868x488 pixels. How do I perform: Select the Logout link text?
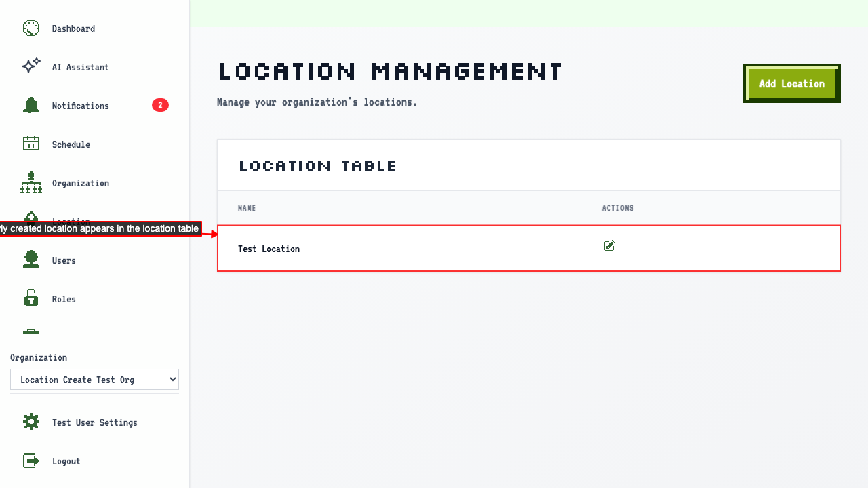[66, 461]
